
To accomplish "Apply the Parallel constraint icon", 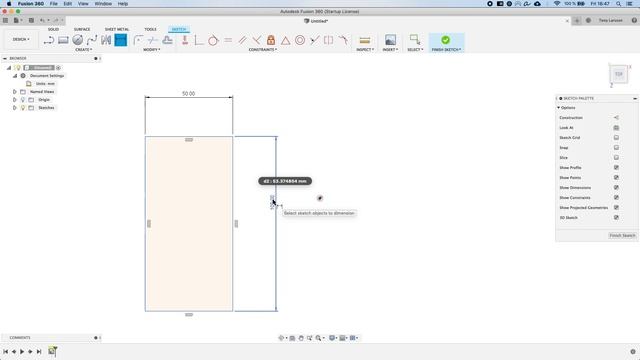I will pyautogui.click(x=242, y=40).
